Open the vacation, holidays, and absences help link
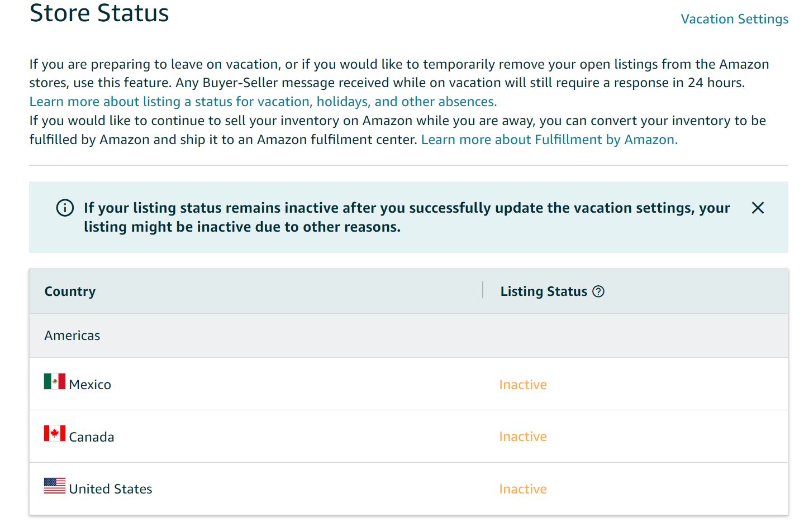The width and height of the screenshot is (804, 532). [263, 102]
